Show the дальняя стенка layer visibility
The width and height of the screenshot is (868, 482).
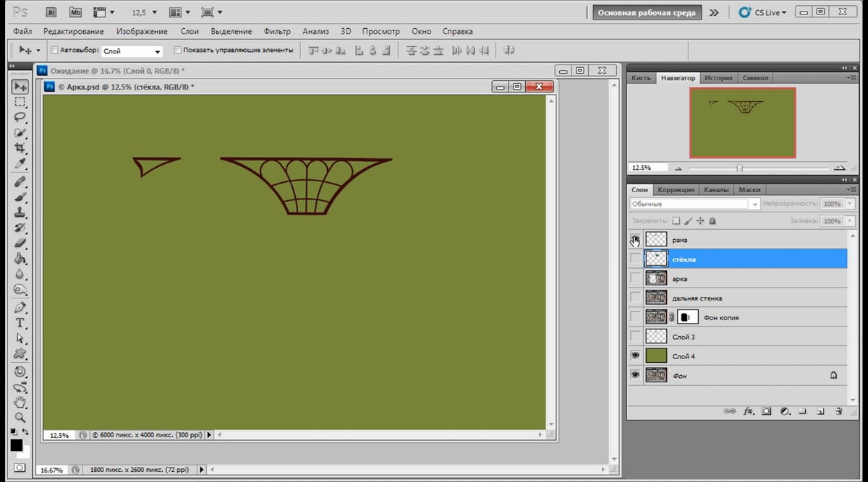click(635, 298)
